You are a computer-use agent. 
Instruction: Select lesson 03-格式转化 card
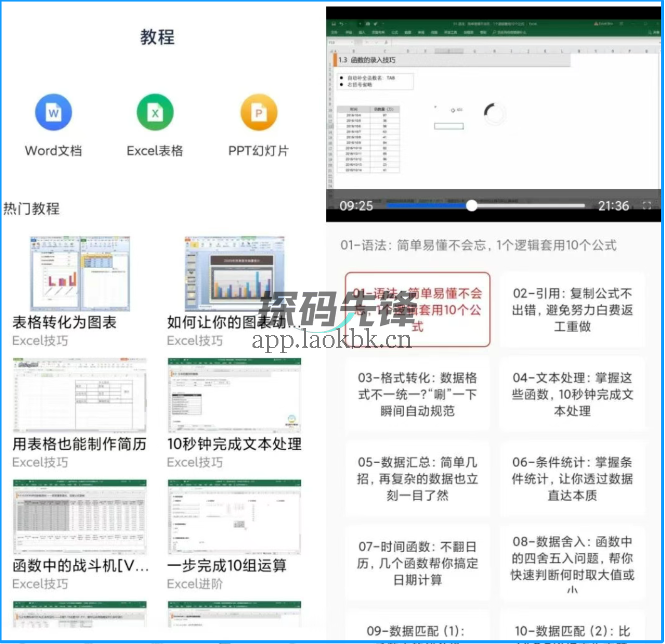click(418, 394)
